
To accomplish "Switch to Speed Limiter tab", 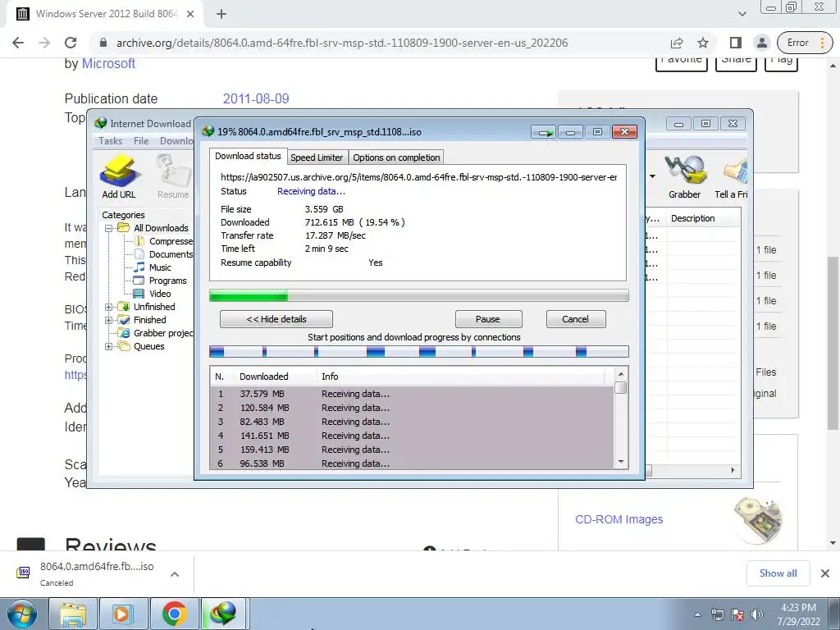I will (317, 157).
